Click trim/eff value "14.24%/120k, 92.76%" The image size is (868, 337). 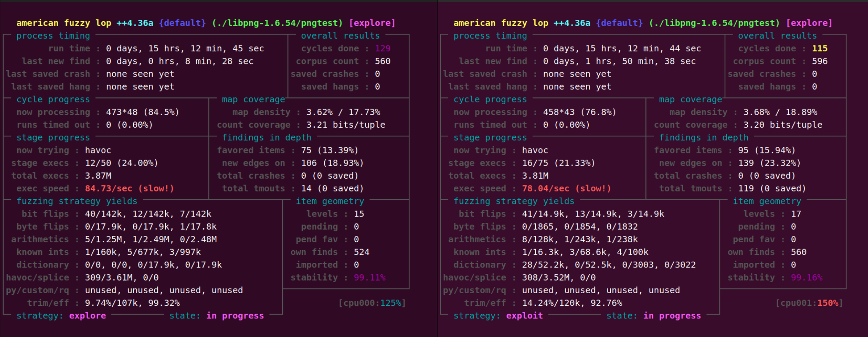pyautogui.click(x=572, y=303)
